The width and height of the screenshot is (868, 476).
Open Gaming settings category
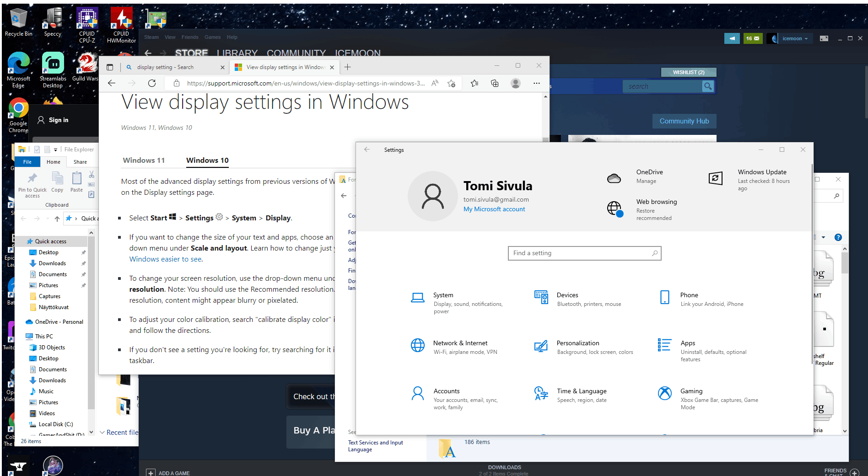click(708, 399)
